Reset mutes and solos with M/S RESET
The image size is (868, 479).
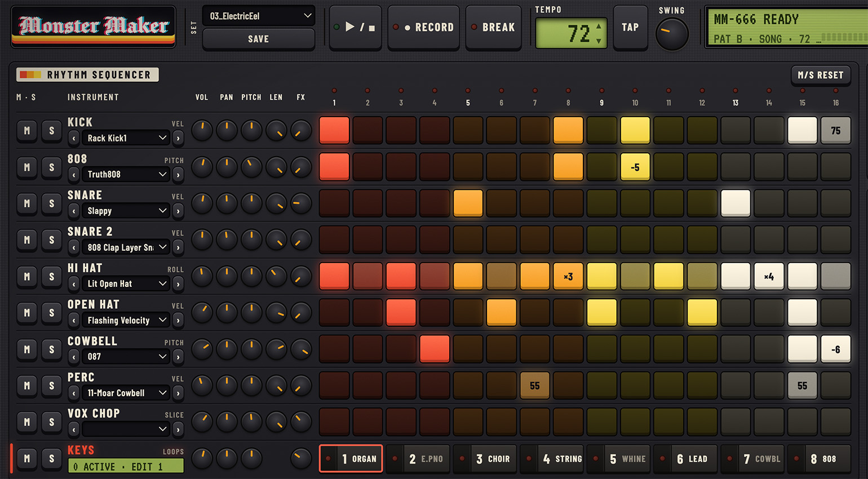(820, 75)
